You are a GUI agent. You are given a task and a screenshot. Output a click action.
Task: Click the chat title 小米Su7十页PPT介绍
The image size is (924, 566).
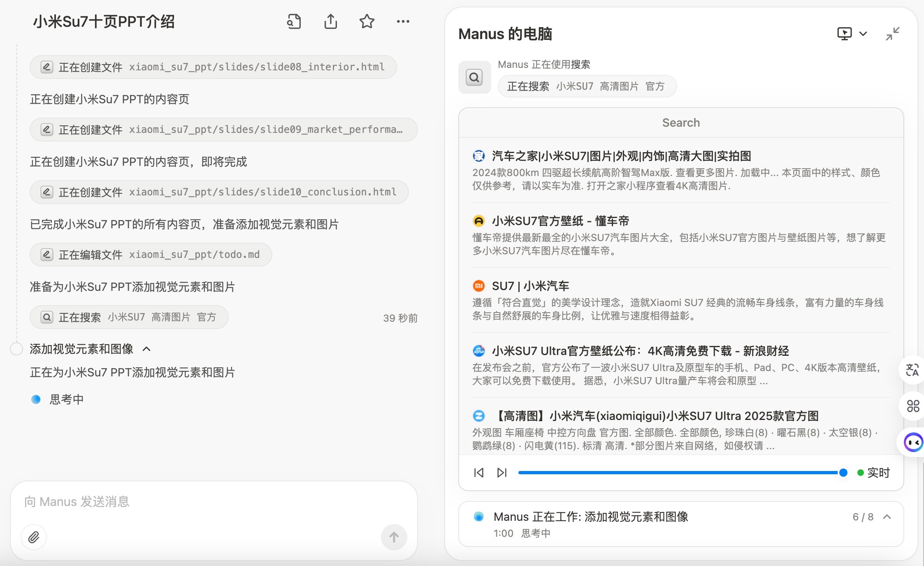(x=104, y=21)
